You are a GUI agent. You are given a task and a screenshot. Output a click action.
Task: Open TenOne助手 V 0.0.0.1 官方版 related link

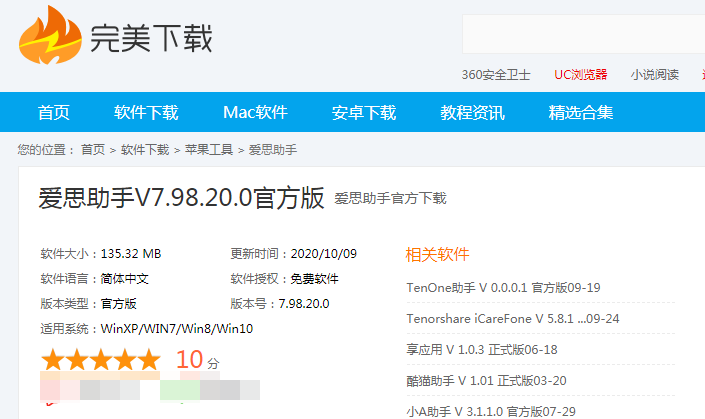[503, 287]
